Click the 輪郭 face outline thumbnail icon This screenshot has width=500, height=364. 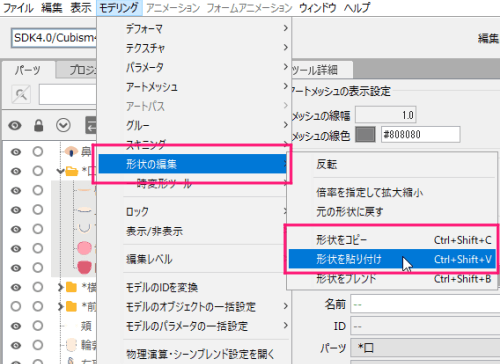(71, 345)
